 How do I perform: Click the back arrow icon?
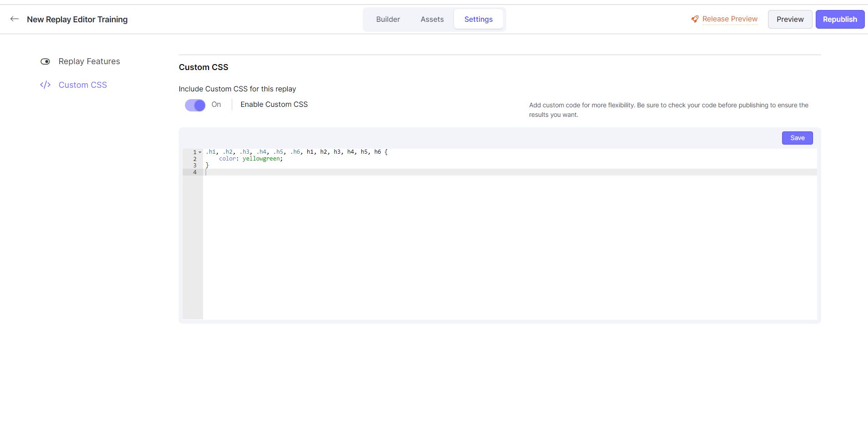(x=15, y=19)
